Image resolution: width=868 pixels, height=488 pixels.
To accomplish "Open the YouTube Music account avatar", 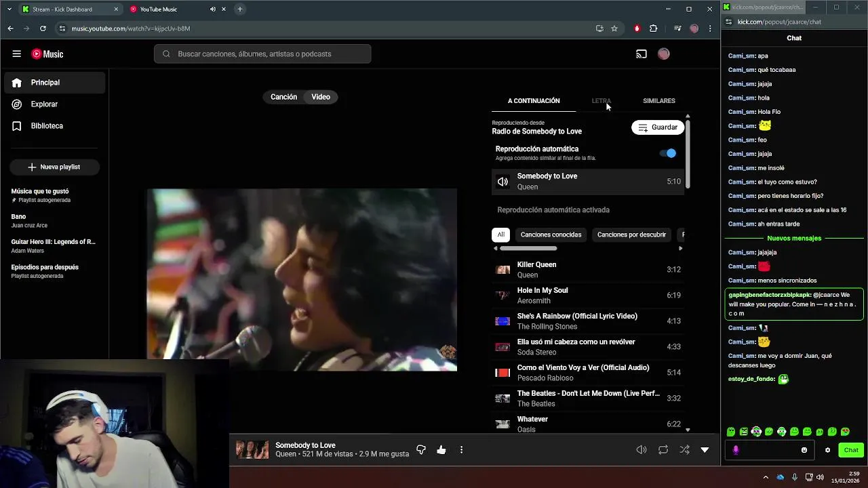I will click(x=663, y=54).
